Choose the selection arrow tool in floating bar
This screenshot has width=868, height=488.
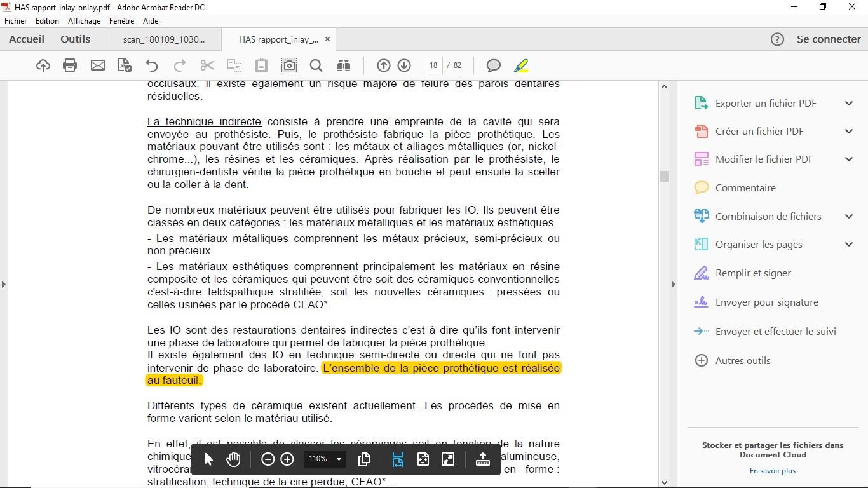[x=208, y=459]
